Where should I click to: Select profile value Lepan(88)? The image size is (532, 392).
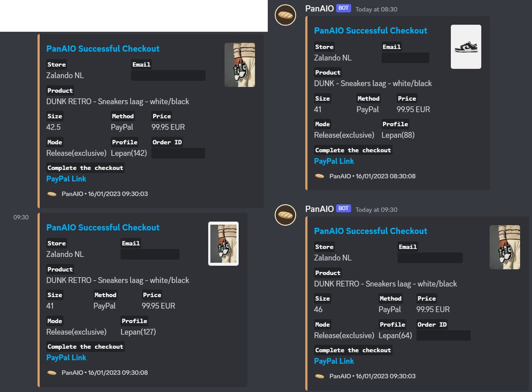pyautogui.click(x=398, y=135)
